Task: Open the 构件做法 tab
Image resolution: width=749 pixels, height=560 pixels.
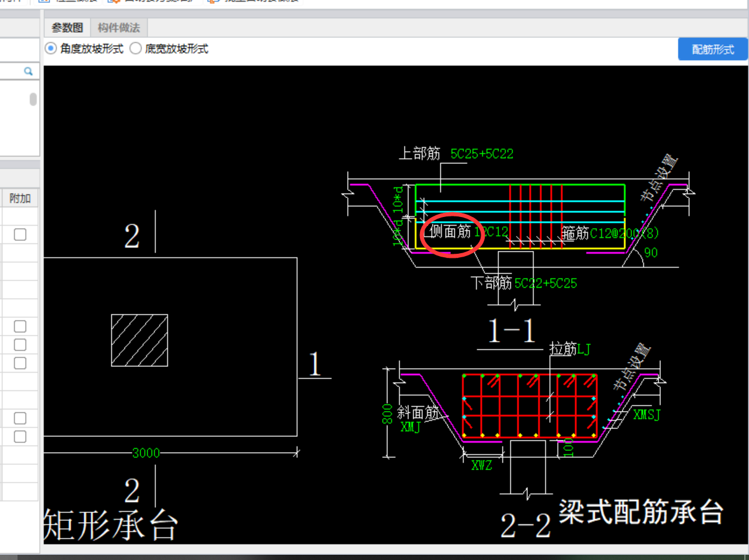Action: (x=118, y=27)
